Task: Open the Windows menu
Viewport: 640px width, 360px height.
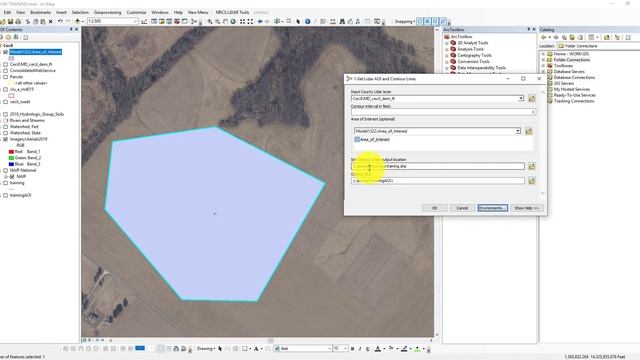Action: click(160, 12)
